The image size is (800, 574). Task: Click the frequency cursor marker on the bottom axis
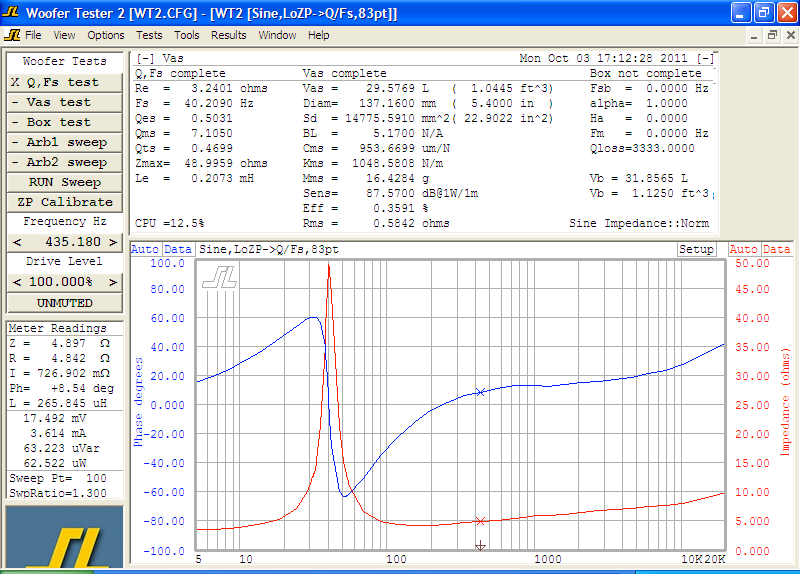click(480, 546)
